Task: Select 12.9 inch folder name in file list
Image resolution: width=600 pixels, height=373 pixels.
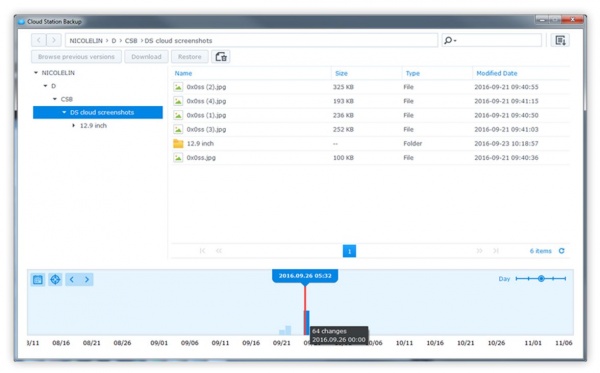Action: [200, 143]
